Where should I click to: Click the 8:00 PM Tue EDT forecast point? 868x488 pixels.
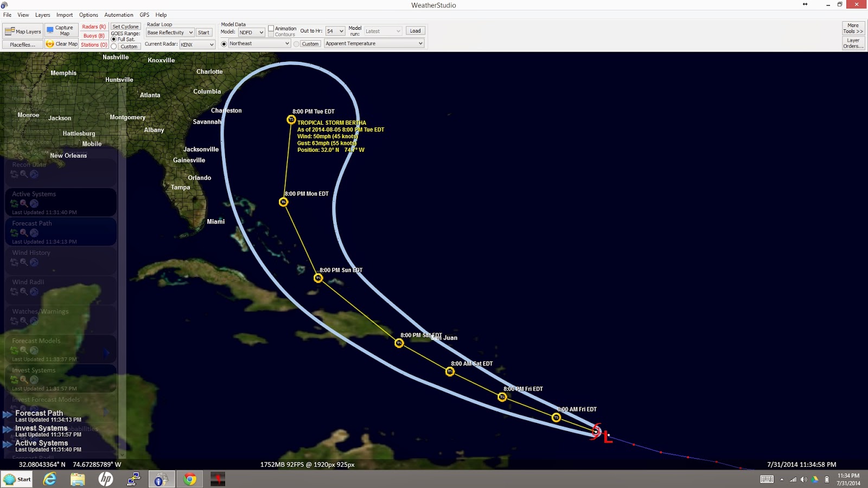point(291,119)
